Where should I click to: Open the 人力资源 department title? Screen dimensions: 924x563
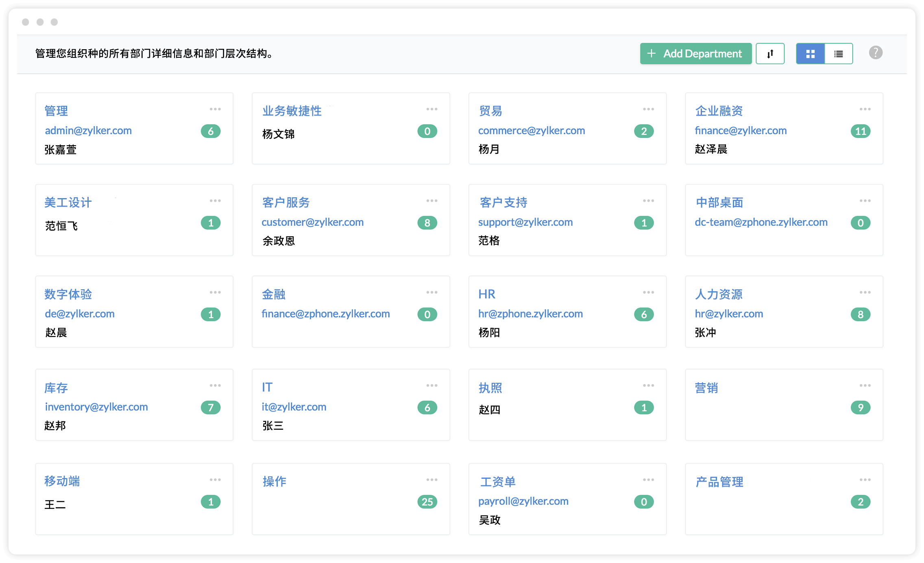coord(719,294)
